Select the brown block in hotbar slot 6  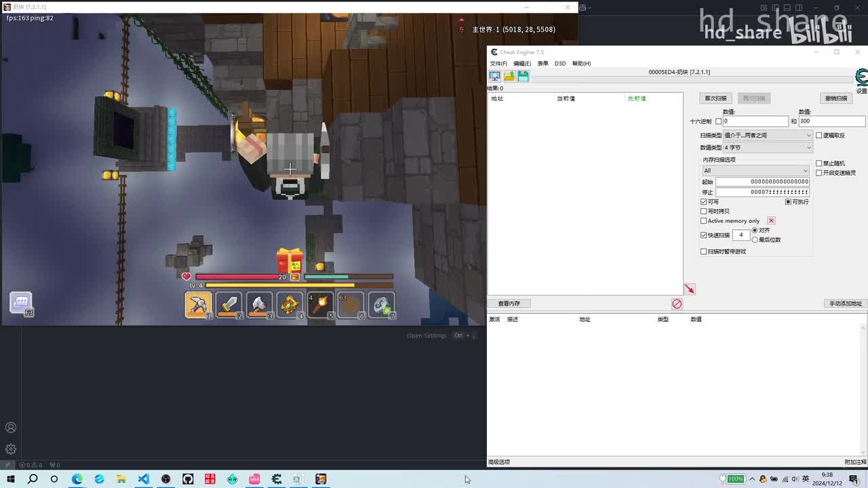[351, 306]
